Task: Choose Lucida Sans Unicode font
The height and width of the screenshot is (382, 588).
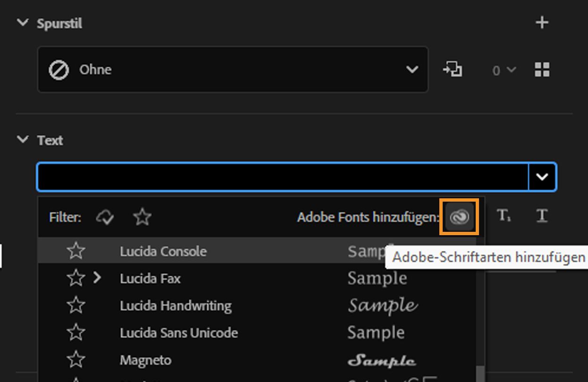Action: (x=179, y=333)
